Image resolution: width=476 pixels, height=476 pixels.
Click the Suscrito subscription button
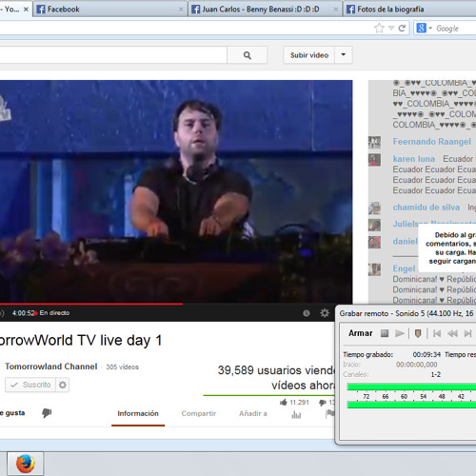tap(30, 385)
